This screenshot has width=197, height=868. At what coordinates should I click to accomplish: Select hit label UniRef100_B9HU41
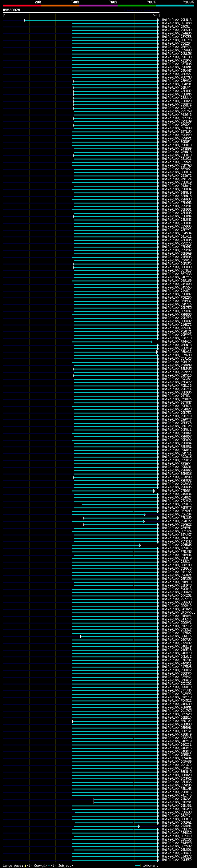(176, 433)
